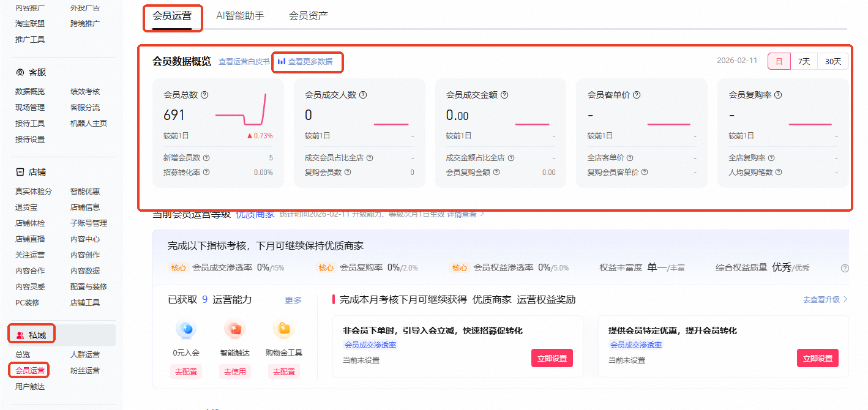The height and width of the screenshot is (410, 868).
Task: Open 绩效考核 under 客服
Action: [x=85, y=92]
